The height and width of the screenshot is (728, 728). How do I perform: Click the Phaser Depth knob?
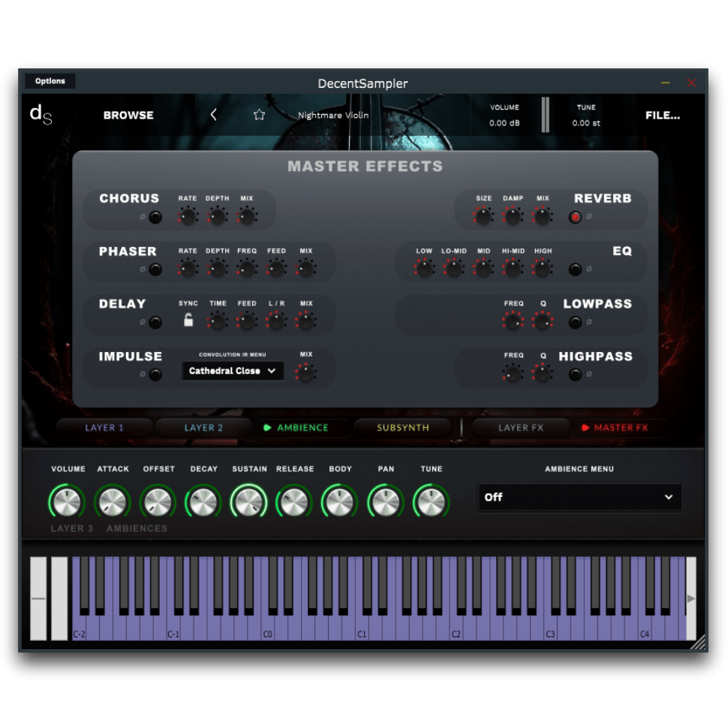click(218, 269)
